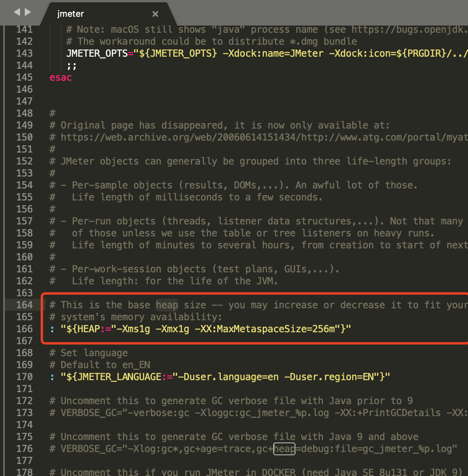Click 'Per-sample objects' comment line
The image size is (468, 476).
click(x=234, y=185)
